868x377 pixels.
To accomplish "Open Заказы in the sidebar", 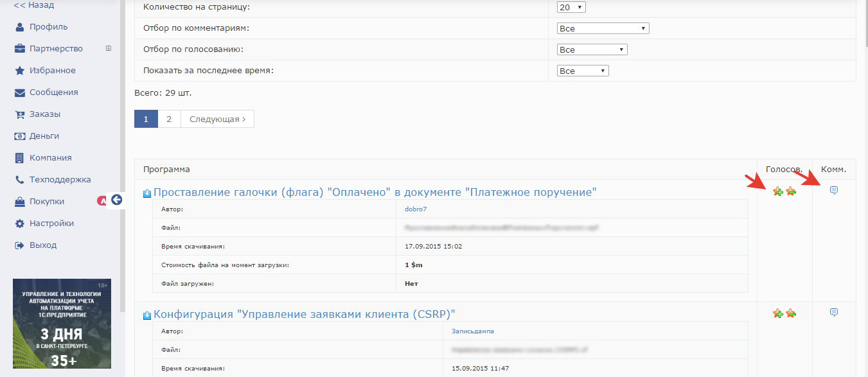I will pos(45,114).
